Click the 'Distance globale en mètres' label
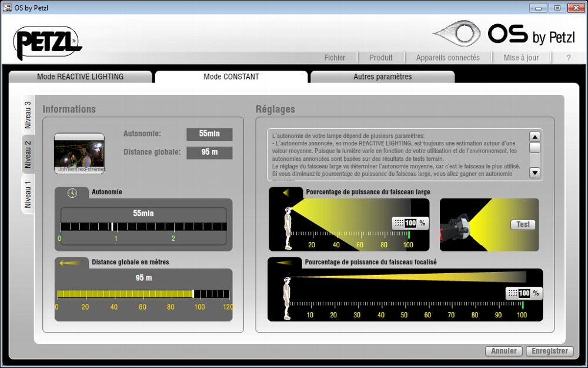The image size is (588, 368). (130, 262)
